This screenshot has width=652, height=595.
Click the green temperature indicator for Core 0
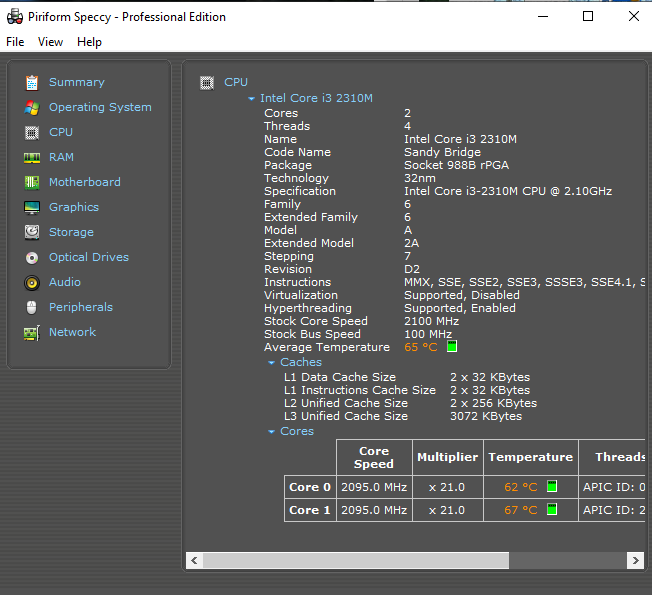(552, 487)
